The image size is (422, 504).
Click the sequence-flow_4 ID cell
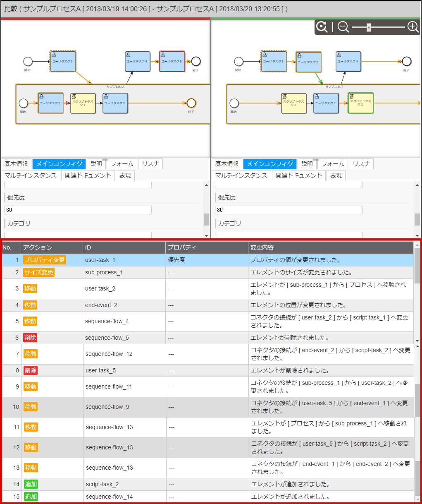tap(124, 321)
